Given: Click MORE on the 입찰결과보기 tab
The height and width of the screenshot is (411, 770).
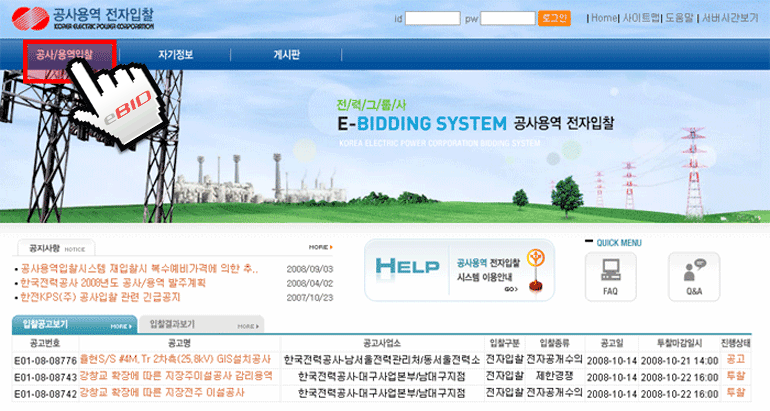Looking at the screenshot, I should tap(248, 326).
